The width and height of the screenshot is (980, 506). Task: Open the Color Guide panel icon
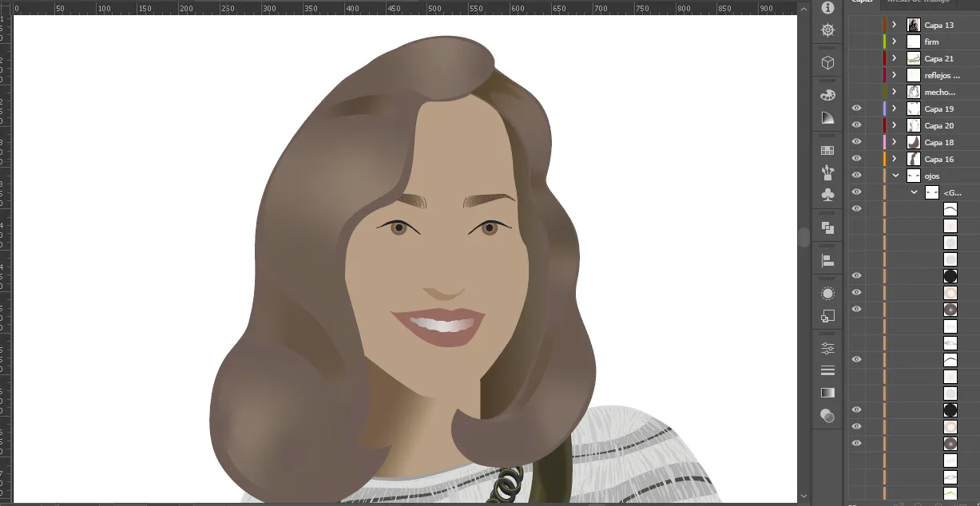click(827, 118)
